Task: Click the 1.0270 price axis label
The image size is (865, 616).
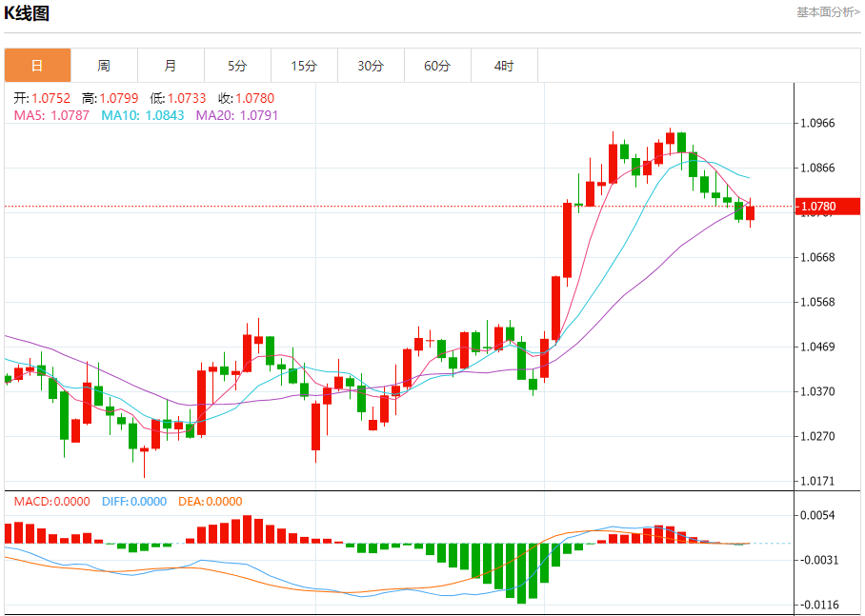Action: click(818, 436)
